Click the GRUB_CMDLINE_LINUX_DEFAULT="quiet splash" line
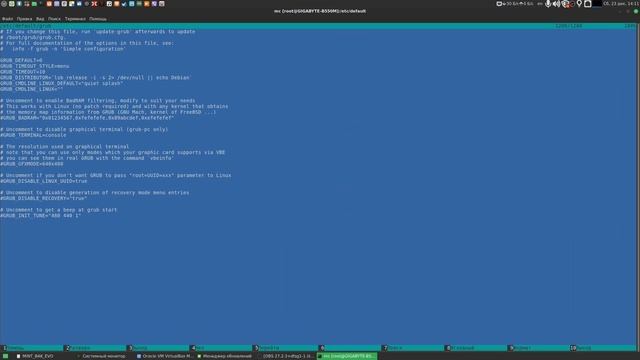 [x=62, y=83]
